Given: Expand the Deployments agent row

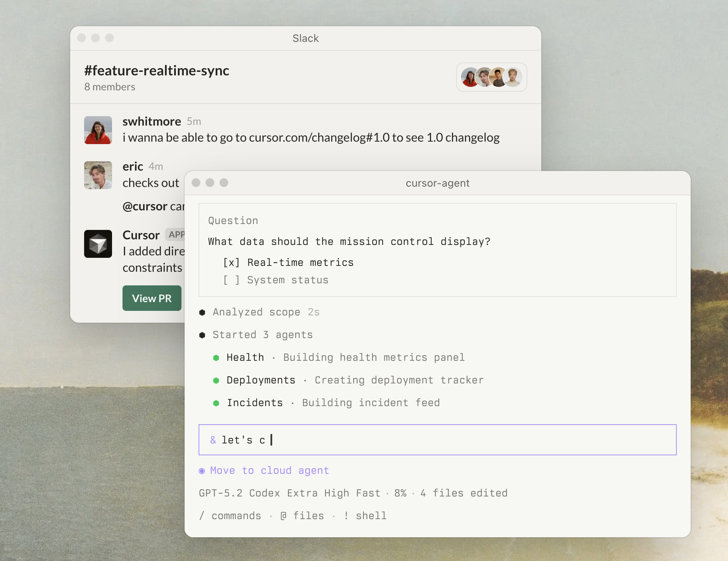Looking at the screenshot, I should tap(261, 380).
